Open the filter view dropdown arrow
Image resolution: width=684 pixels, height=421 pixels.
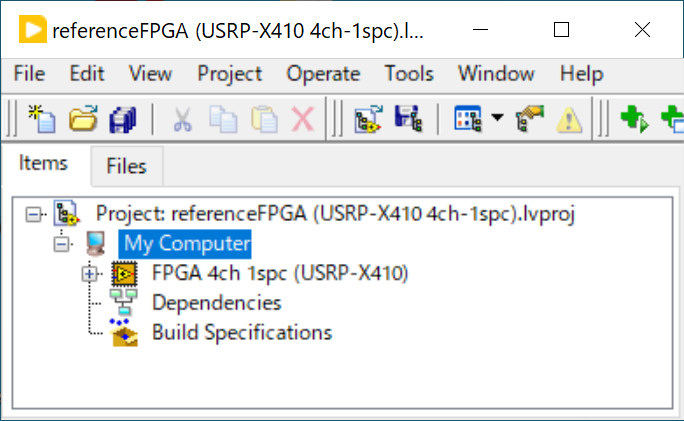(497, 120)
